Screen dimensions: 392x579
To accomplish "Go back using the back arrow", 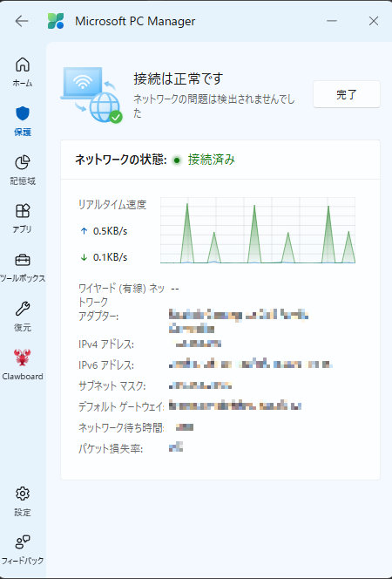I will coord(22,21).
